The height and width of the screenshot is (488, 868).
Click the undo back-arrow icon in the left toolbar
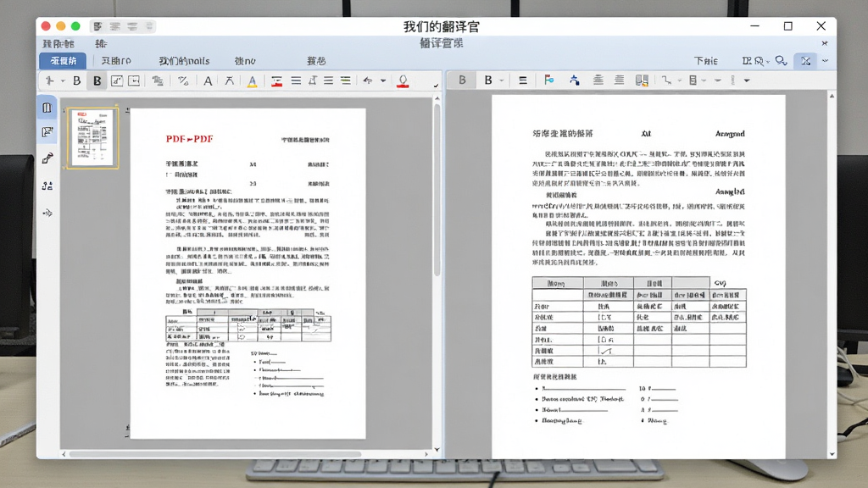point(368,80)
